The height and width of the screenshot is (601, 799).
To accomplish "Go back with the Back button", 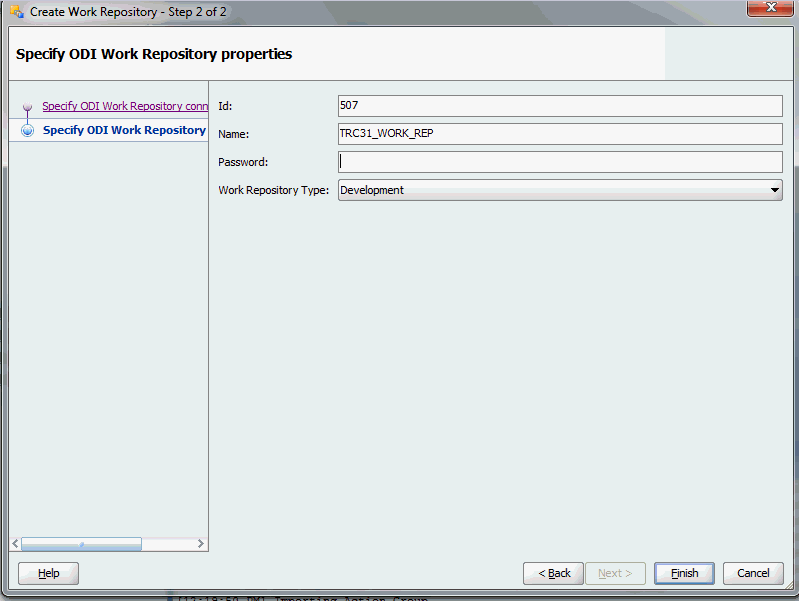I will pos(553,573).
